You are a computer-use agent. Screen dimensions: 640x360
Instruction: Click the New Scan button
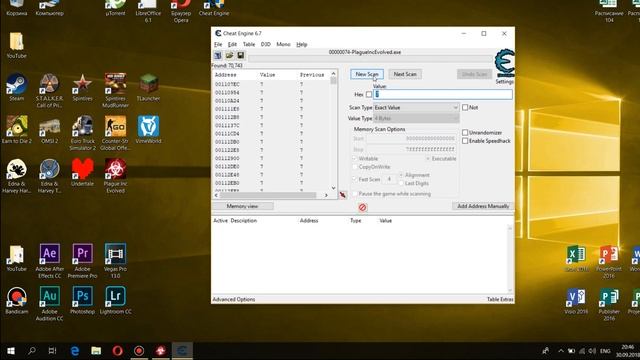(367, 74)
